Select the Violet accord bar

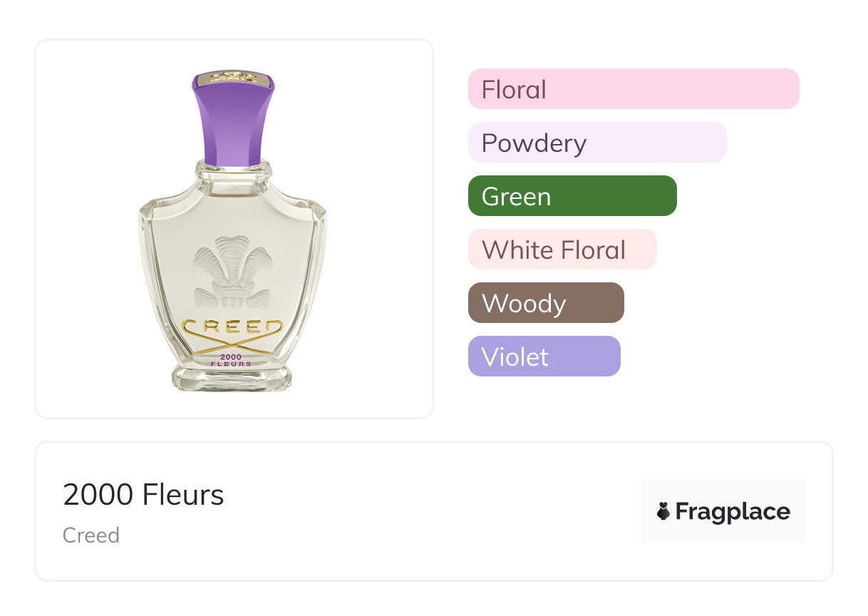544,356
